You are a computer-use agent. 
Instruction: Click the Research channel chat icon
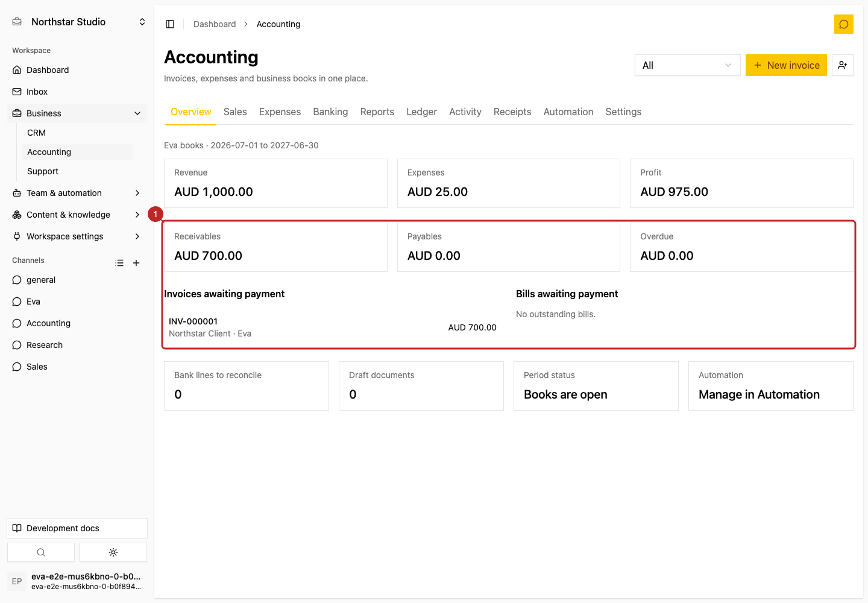coord(17,345)
